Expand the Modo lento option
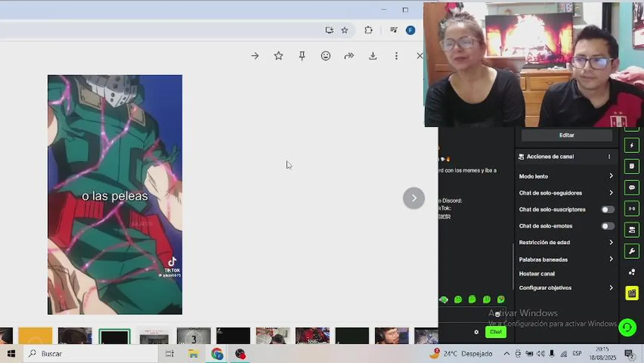This screenshot has width=644, height=363. tap(566, 176)
